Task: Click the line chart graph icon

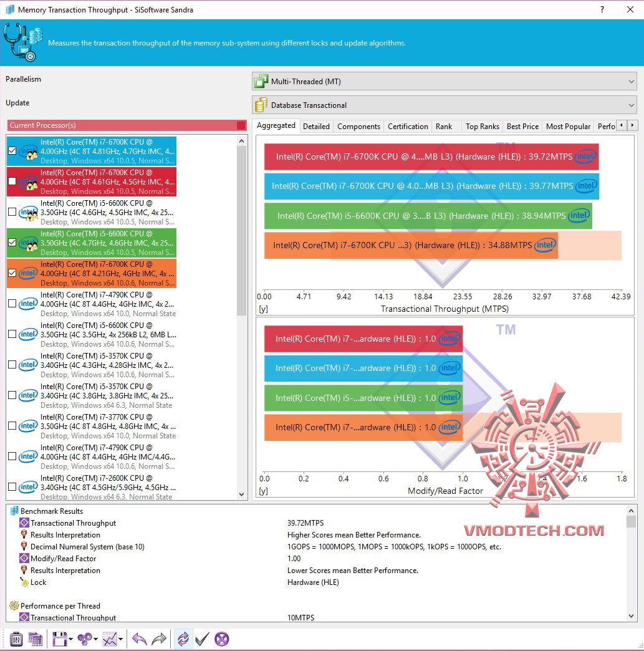Action: [x=110, y=639]
